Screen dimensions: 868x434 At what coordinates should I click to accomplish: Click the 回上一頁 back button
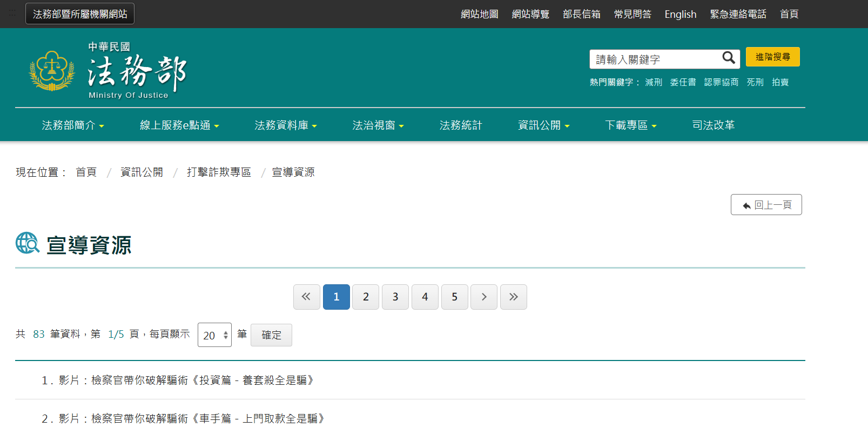coord(766,205)
